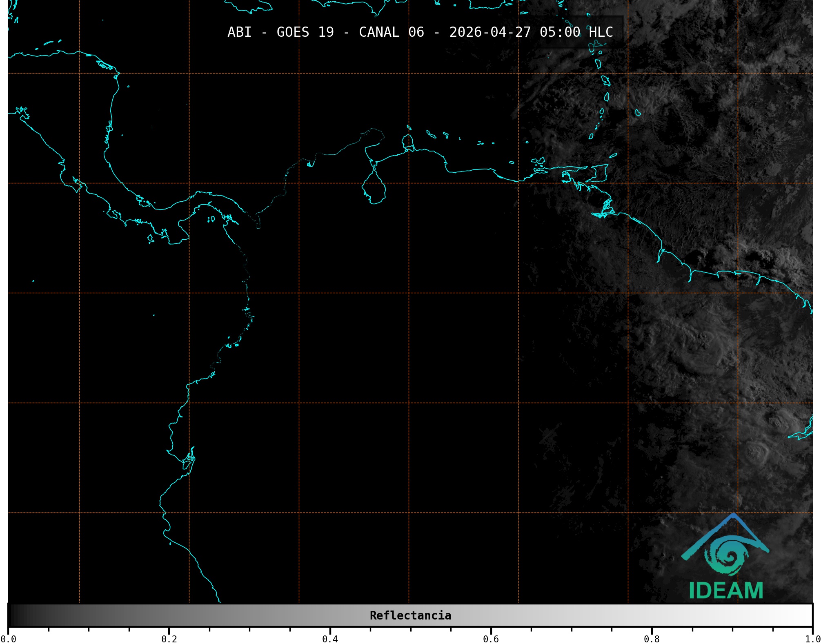
Task: Click the 'ABI - GOES 19' title text
Action: click(280, 32)
